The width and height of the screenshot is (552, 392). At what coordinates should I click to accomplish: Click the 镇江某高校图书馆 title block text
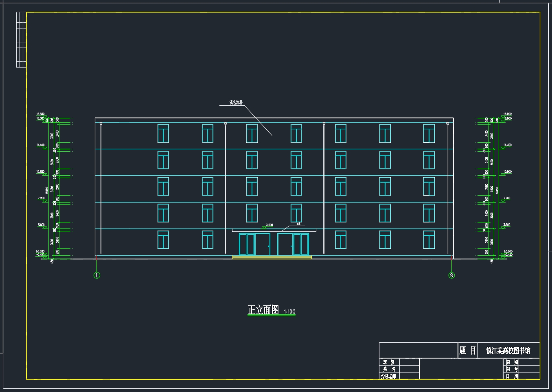508,351
